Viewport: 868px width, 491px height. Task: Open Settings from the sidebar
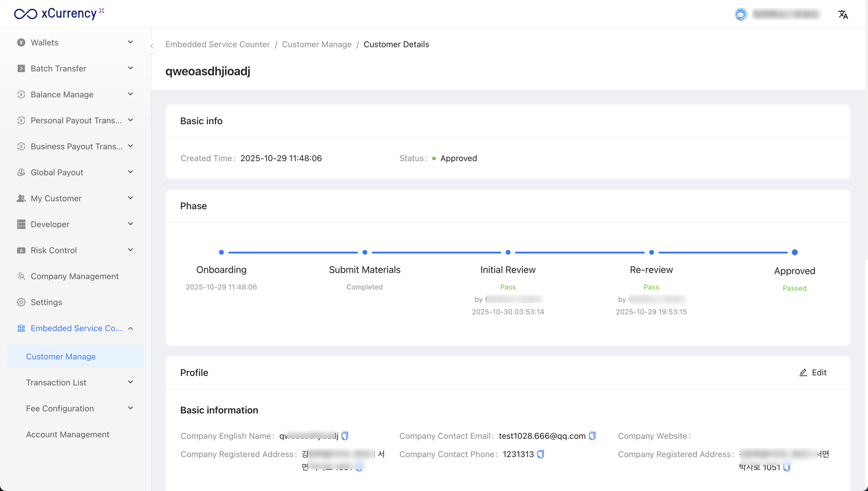coord(46,302)
